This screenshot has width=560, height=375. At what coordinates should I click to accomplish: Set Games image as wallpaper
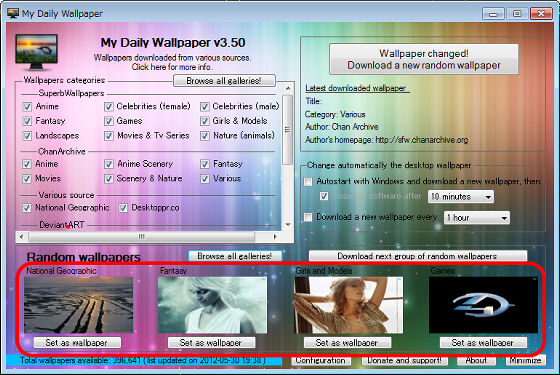pyautogui.click(x=483, y=342)
